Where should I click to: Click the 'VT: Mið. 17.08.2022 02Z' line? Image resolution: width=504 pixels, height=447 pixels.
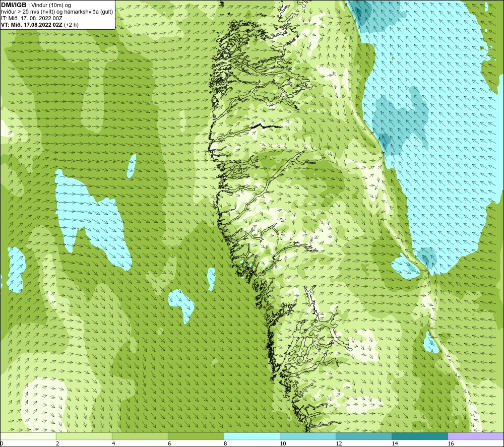pyautogui.click(x=32, y=25)
